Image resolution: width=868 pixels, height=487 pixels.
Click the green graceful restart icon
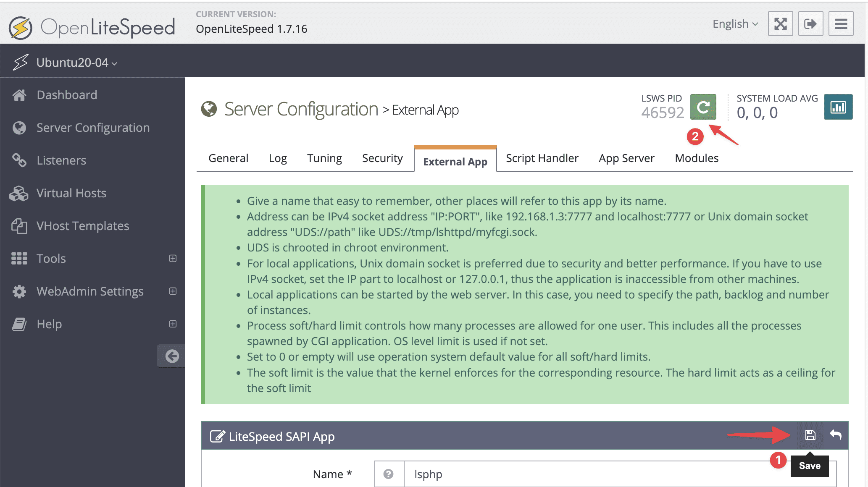703,107
